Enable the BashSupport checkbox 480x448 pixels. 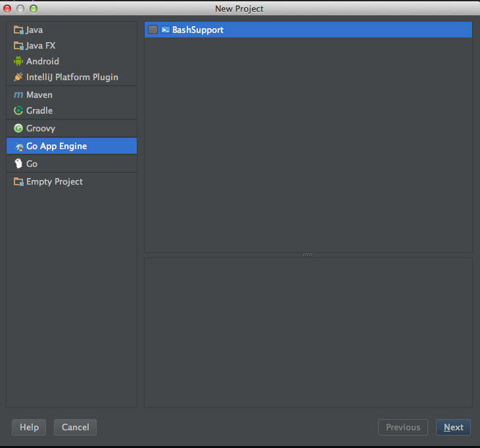(x=153, y=30)
